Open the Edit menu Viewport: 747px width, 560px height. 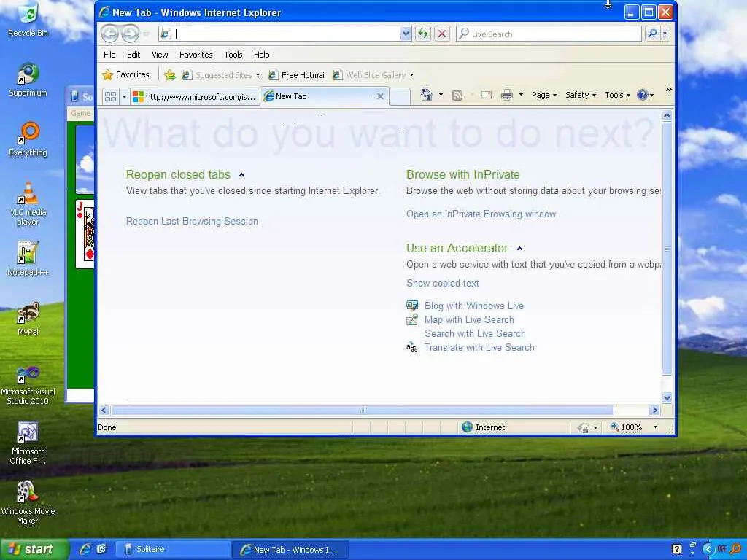(x=133, y=55)
